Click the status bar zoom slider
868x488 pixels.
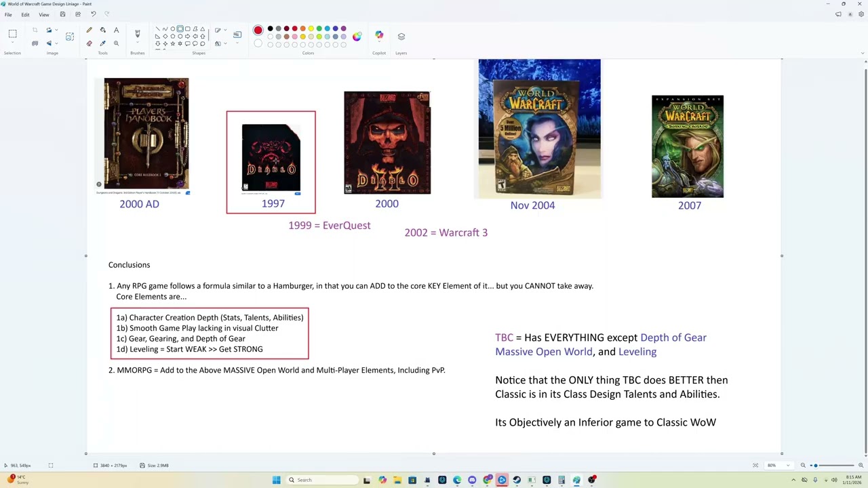tap(832, 466)
